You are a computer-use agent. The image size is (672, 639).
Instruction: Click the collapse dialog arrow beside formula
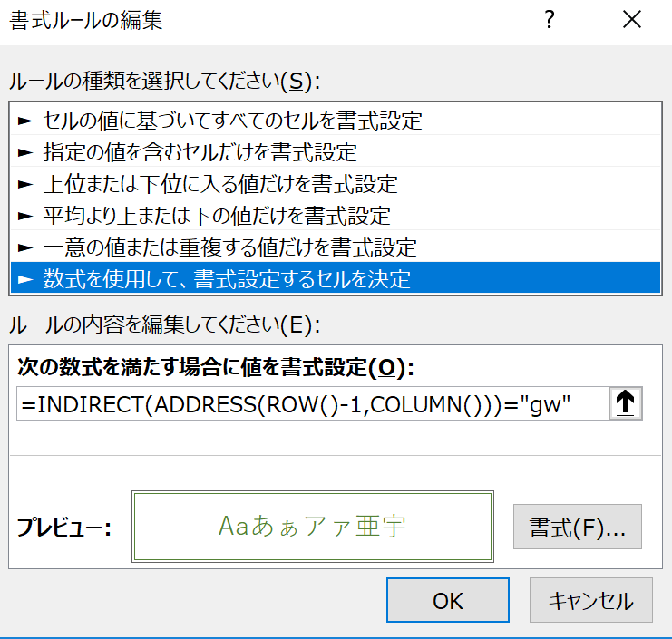tap(625, 403)
